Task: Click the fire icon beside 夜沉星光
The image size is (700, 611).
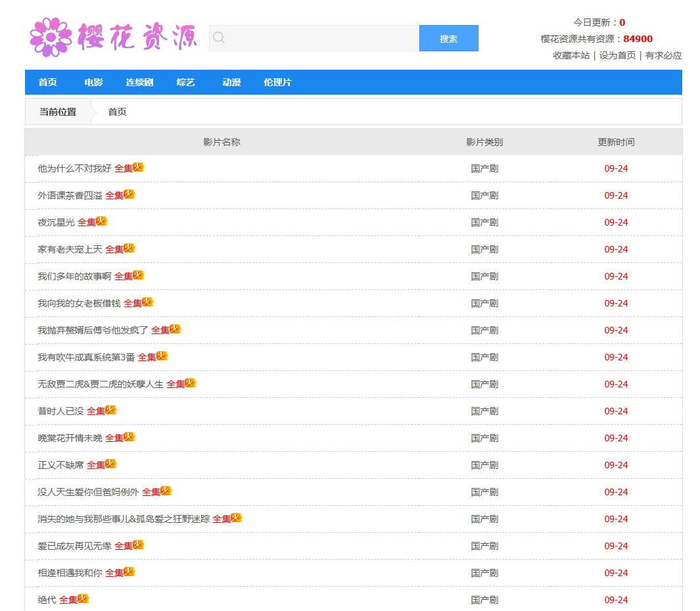Action: click(103, 220)
